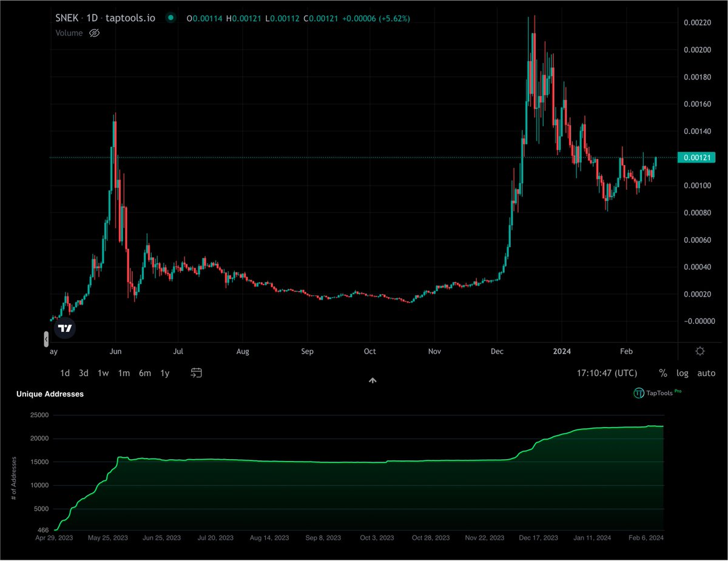The height and width of the screenshot is (561, 728).
Task: Select the 1d timeframe
Action: point(64,373)
